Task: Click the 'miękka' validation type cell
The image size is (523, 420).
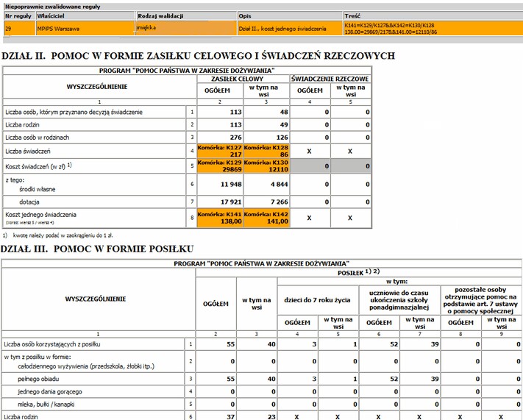Action: click(185, 29)
